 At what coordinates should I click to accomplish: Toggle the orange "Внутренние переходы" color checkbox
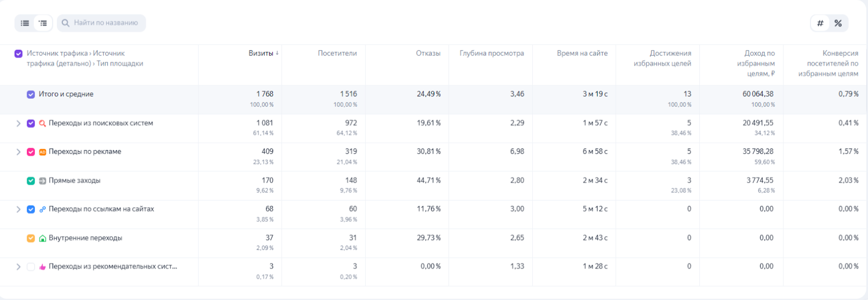click(x=31, y=238)
